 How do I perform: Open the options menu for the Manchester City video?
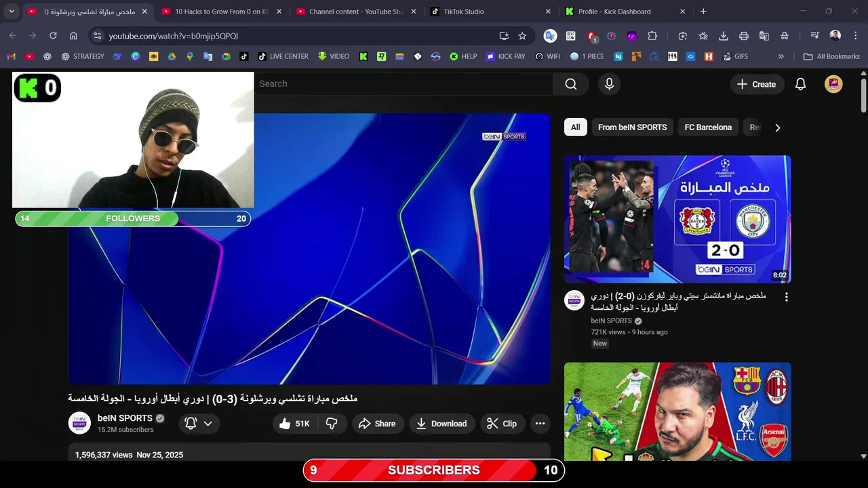pos(787,297)
